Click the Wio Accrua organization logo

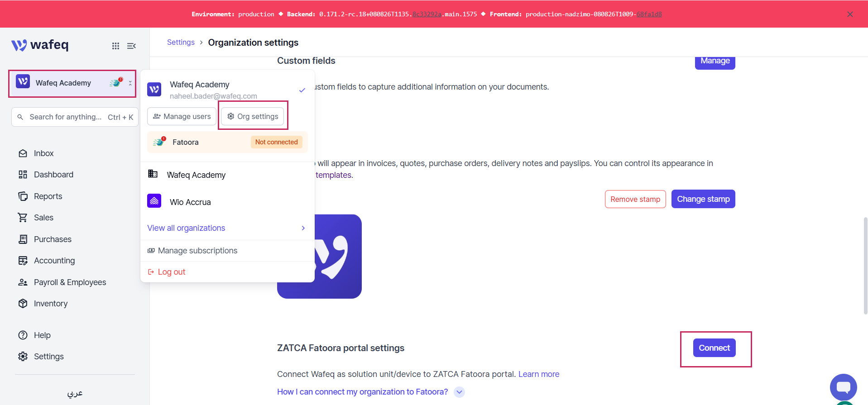click(x=154, y=200)
